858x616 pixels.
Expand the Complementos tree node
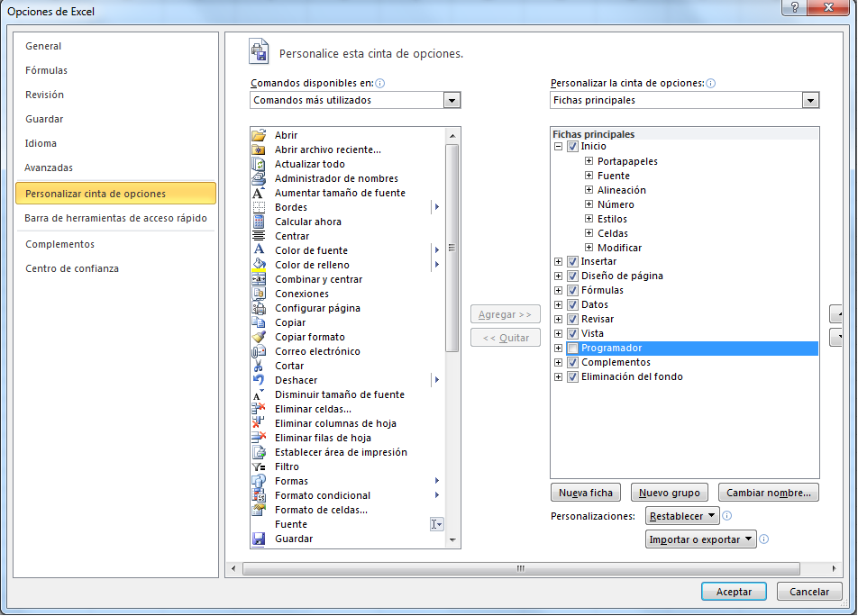pos(558,362)
